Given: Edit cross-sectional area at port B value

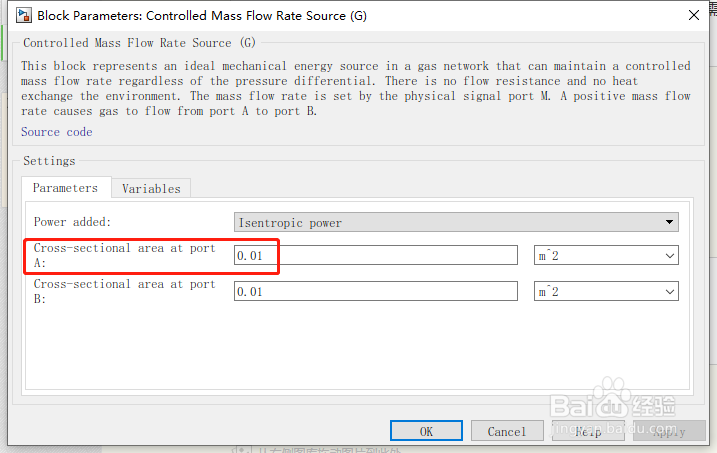Looking at the screenshot, I should [x=376, y=291].
